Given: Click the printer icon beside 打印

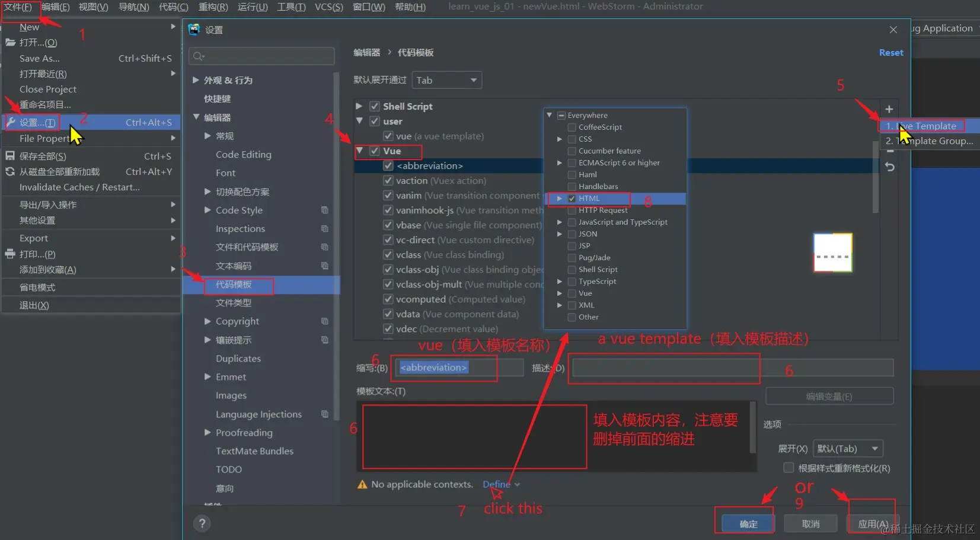Looking at the screenshot, I should 10,254.
